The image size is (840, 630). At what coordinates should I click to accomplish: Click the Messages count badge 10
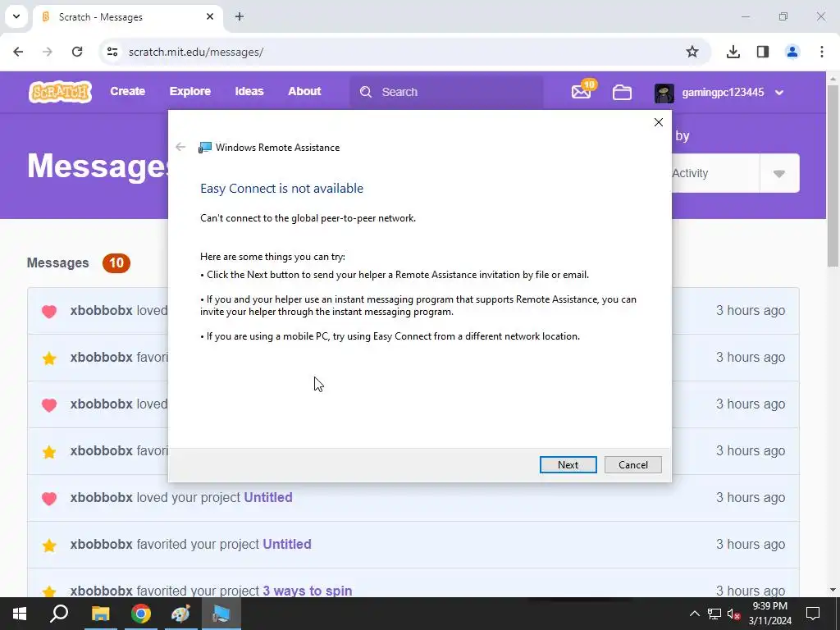(x=116, y=263)
